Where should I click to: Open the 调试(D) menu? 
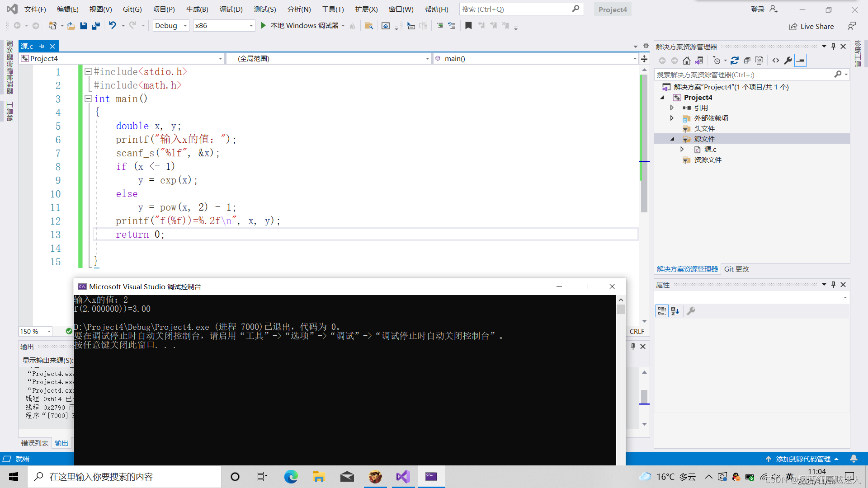(x=231, y=9)
